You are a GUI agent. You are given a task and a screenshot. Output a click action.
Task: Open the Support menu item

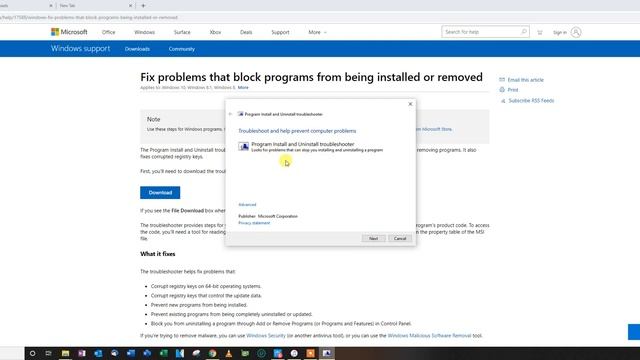point(280,32)
